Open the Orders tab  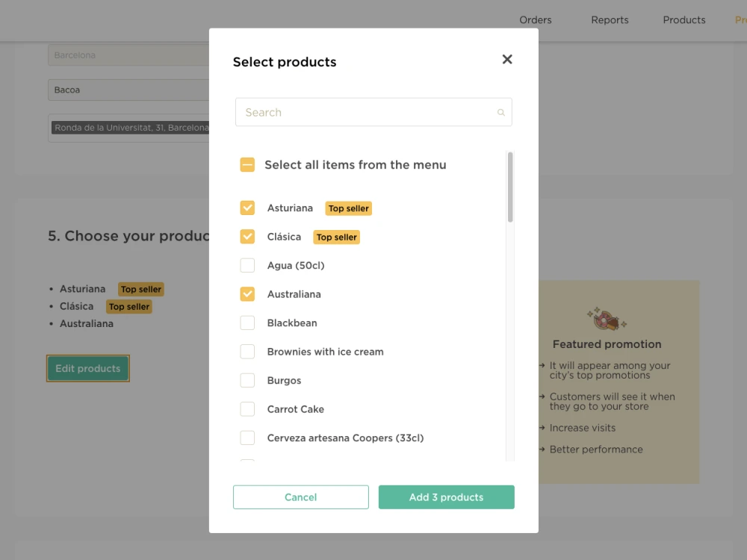536,20
